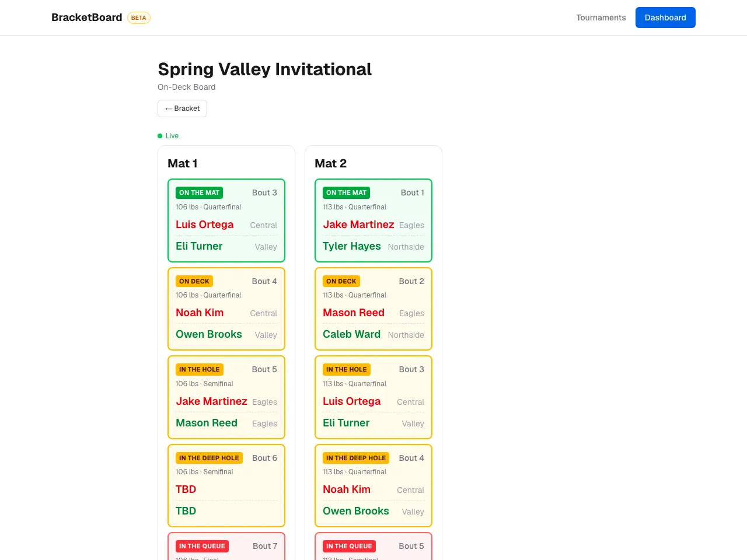This screenshot has height=560, width=747.
Task: Select Caleb Ward in Mat 2 Bout 2
Action: pyautogui.click(x=351, y=334)
